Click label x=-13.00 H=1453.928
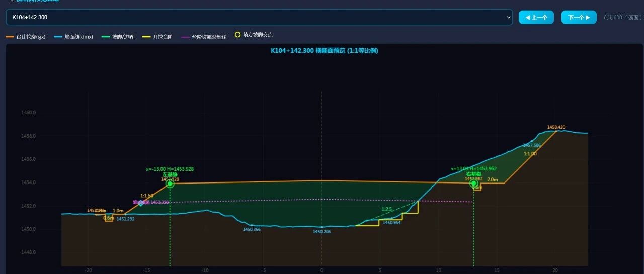644x274 pixels. tap(170, 169)
